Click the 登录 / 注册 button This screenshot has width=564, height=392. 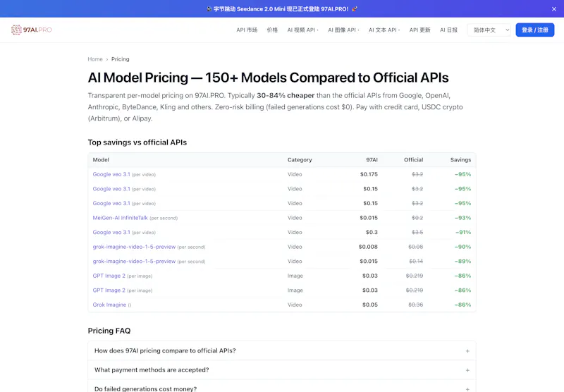tap(535, 30)
